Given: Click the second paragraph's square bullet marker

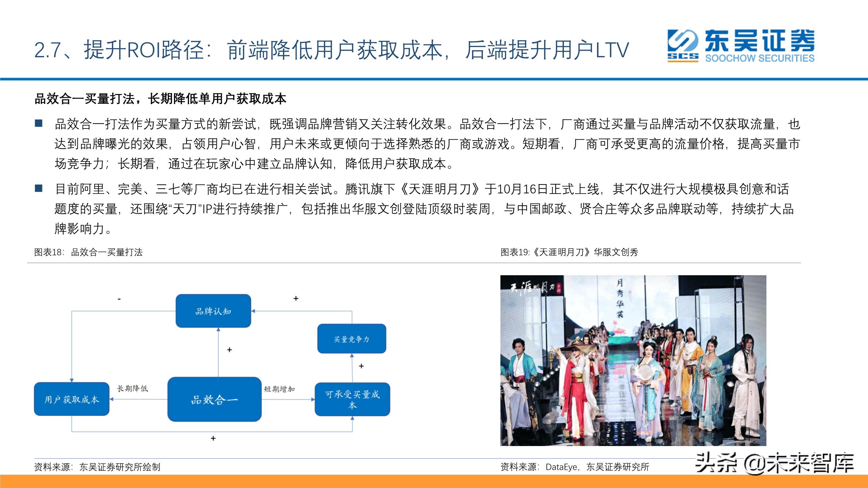Looking at the screenshot, I should tap(39, 188).
